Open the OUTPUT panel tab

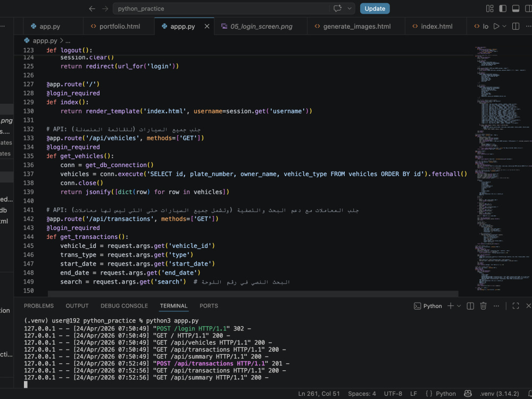pos(77,306)
